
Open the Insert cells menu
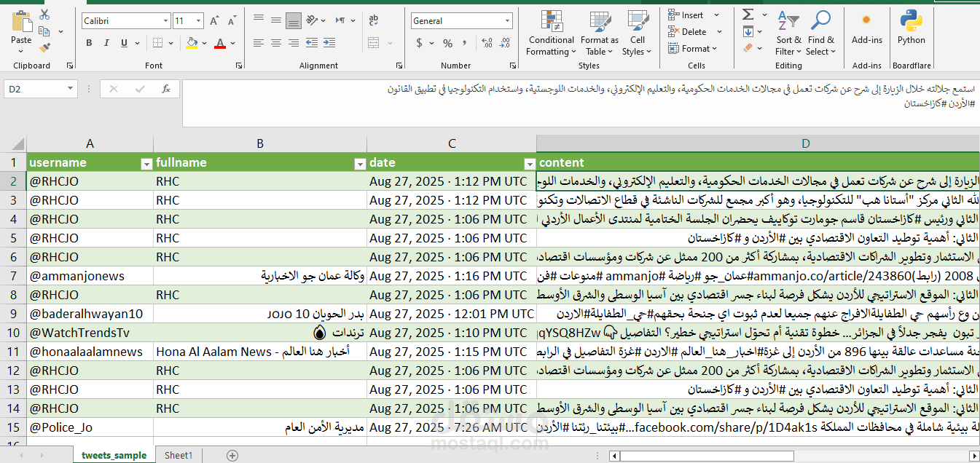pos(694,15)
